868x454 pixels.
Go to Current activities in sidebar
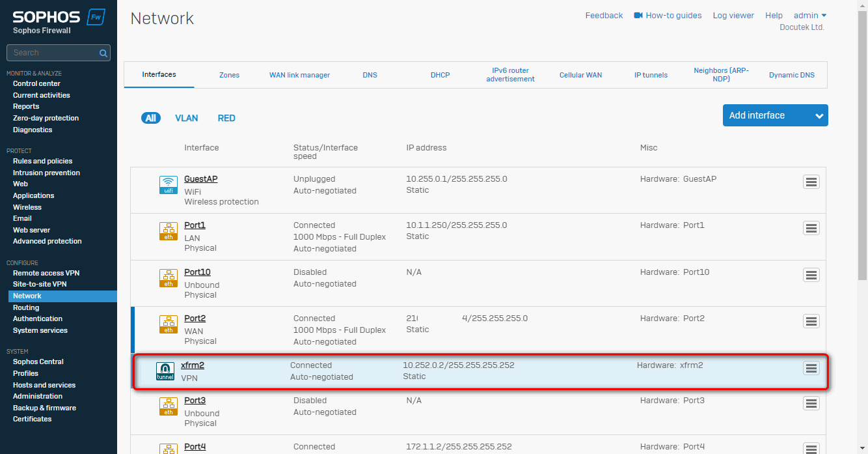42,95
